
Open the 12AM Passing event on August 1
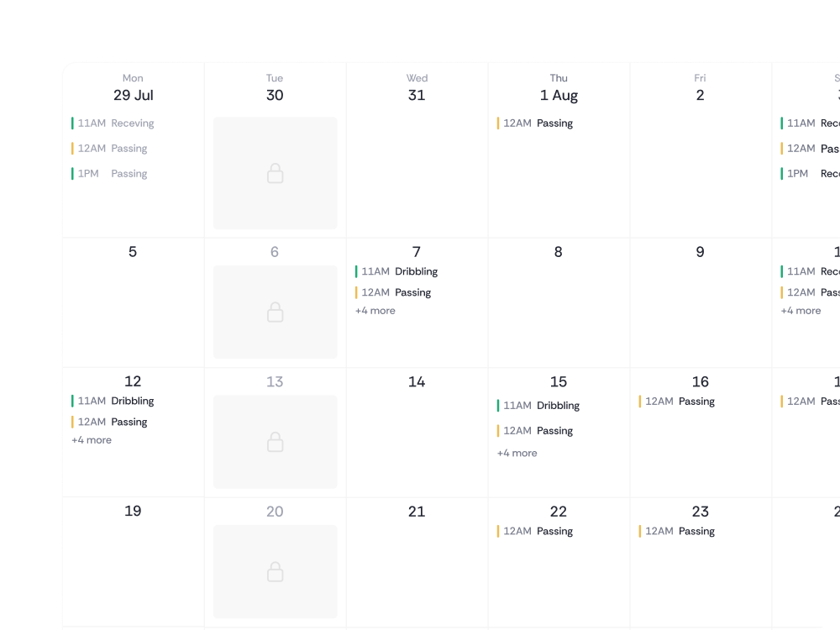(x=539, y=123)
